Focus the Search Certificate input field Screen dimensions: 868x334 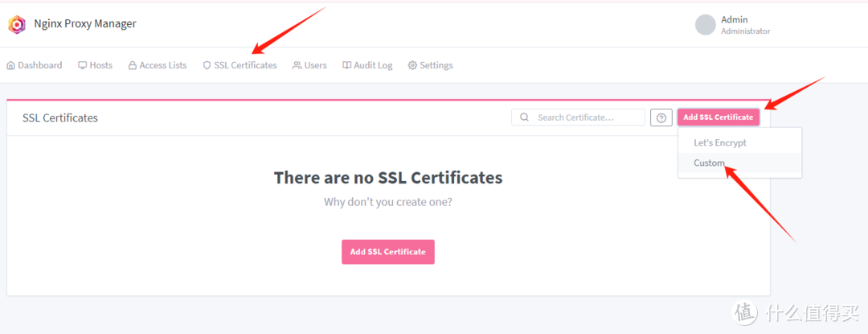578,118
